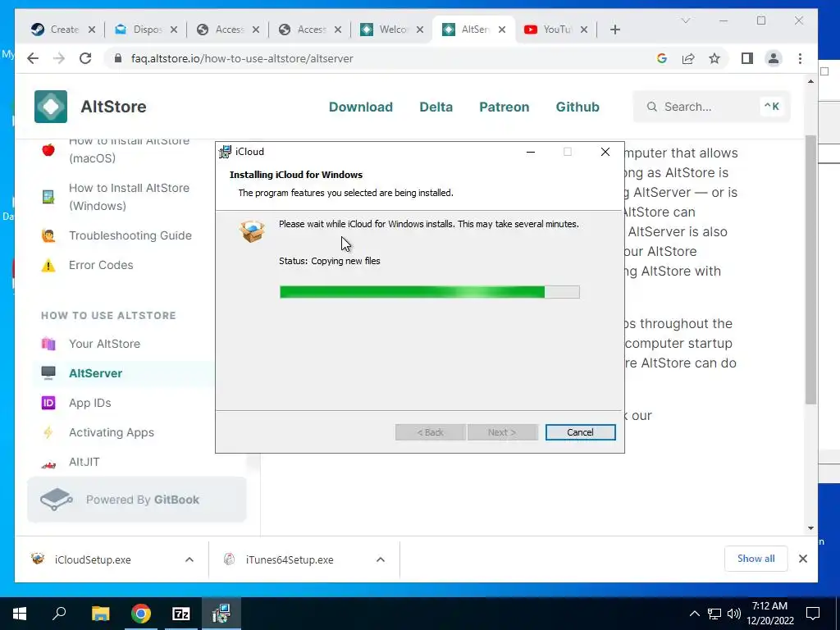Click the address bar URL
Screen dimensions: 840x630
242,58
